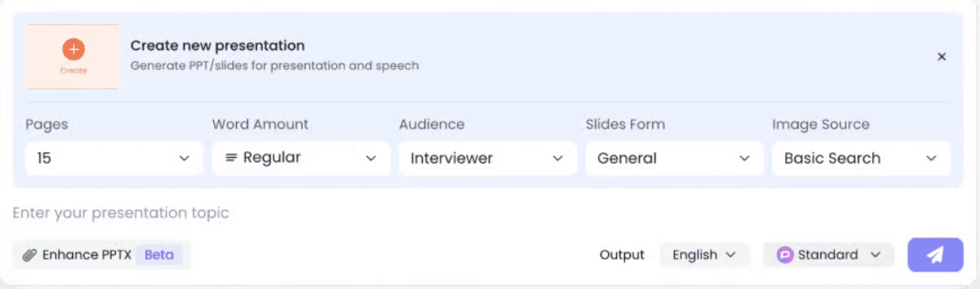
Task: Open the Standard mode selector
Action: (828, 255)
